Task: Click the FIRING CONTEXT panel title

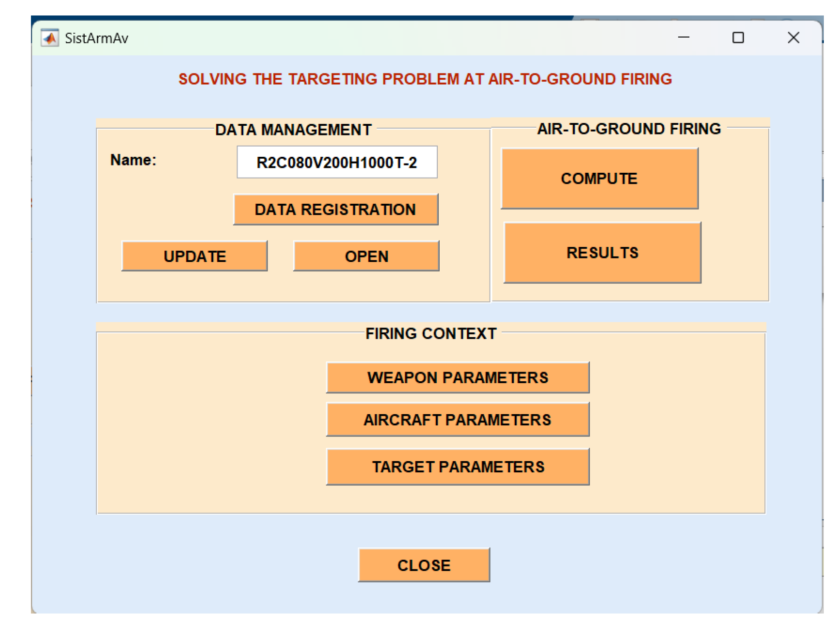Action: (431, 333)
